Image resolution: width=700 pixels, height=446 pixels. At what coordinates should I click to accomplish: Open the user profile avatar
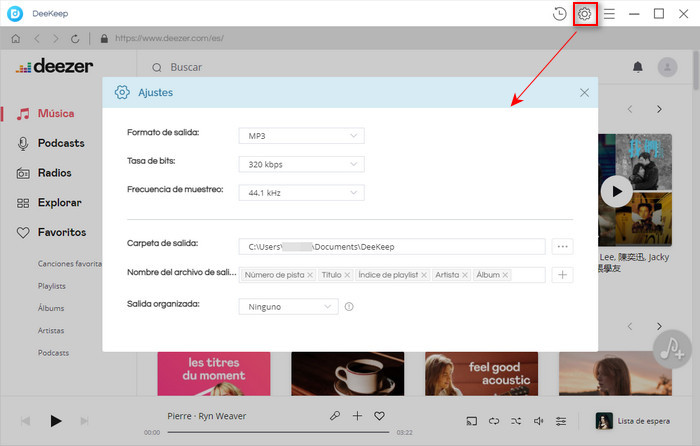click(667, 67)
